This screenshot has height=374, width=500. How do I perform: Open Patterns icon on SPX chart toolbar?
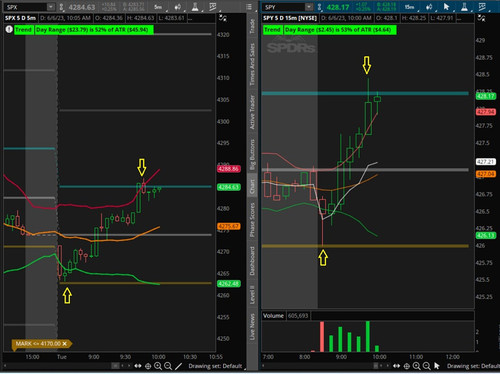point(213,7)
